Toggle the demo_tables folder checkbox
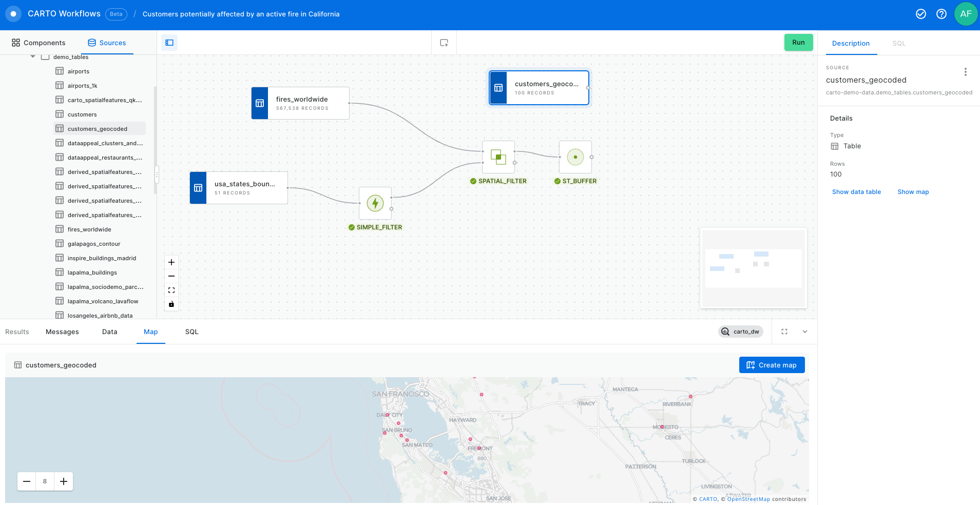This screenshot has width=980, height=505. click(45, 57)
